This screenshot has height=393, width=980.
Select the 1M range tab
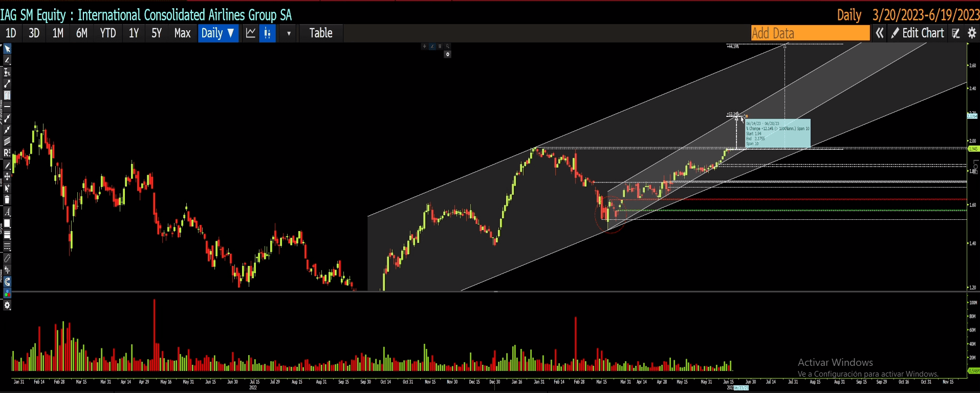[x=58, y=33]
